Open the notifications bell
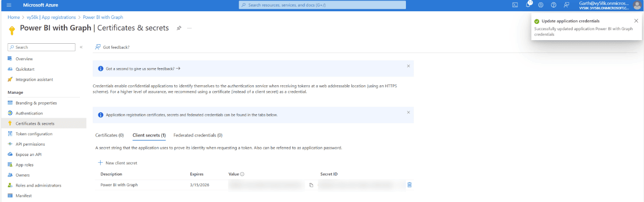Image resolution: width=644 pixels, height=202 pixels. [528, 5]
